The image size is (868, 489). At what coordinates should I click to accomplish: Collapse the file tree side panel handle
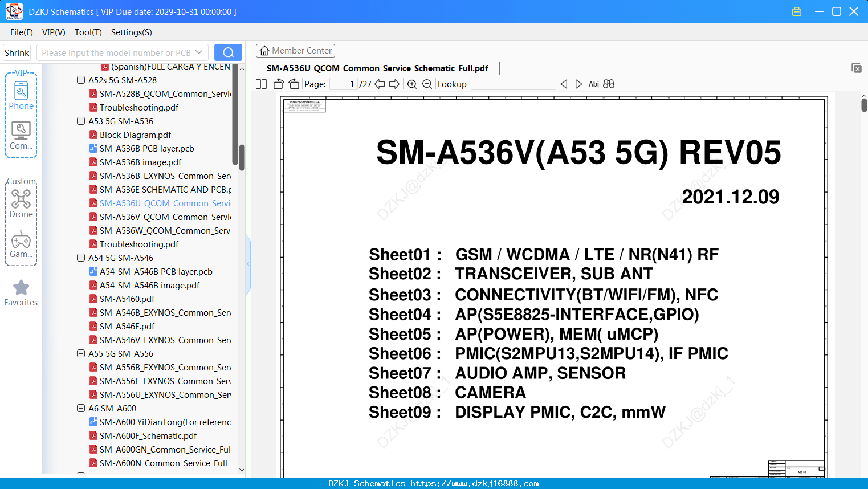[x=248, y=264]
